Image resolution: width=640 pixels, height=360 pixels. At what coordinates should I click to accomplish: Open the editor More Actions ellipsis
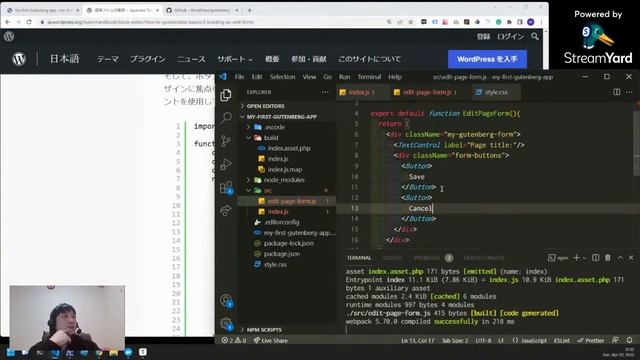coord(629,92)
